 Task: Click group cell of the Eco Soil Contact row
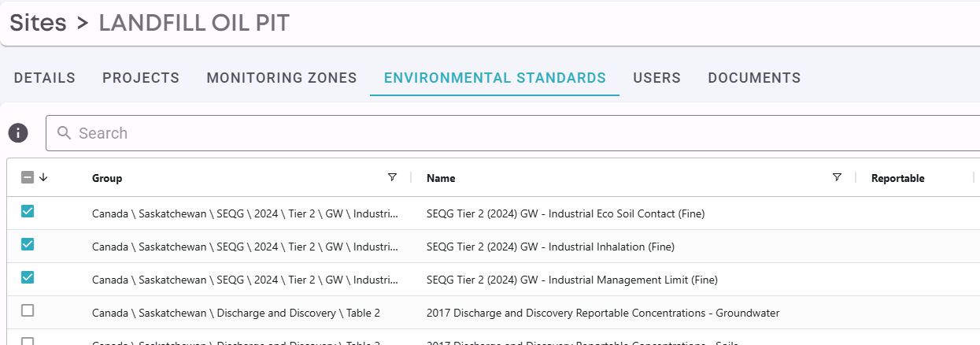coord(245,213)
